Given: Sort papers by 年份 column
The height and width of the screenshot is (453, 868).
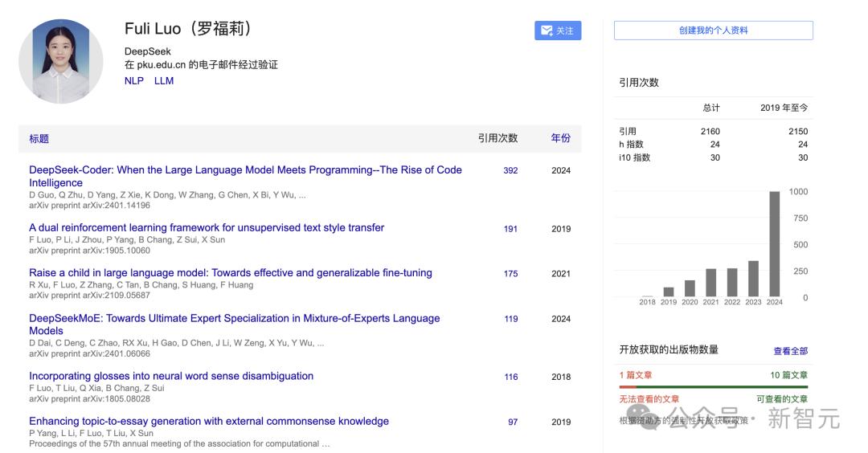Looking at the screenshot, I should [x=560, y=139].
